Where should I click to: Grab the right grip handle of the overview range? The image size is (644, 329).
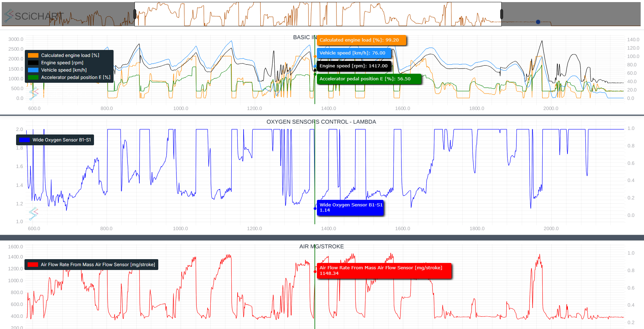(x=501, y=14)
